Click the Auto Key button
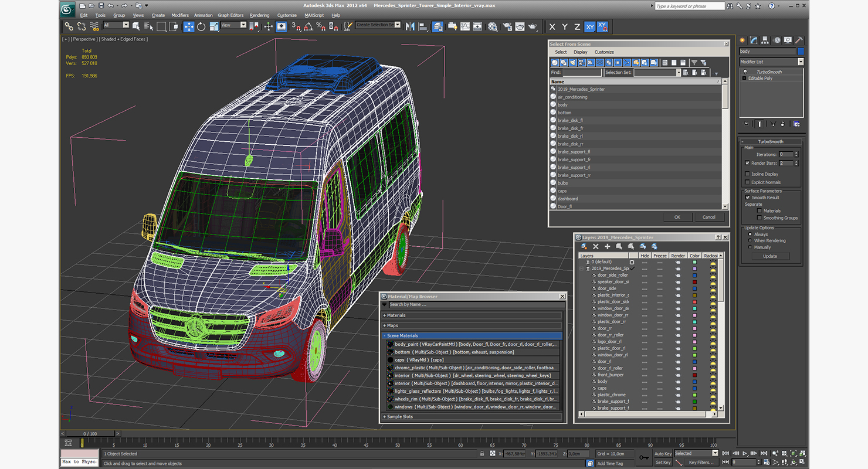Viewport: 868px width, 469px height. point(663,453)
